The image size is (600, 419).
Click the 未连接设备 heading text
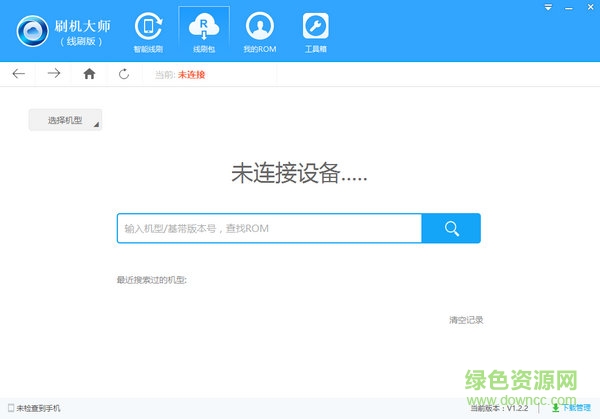click(299, 173)
